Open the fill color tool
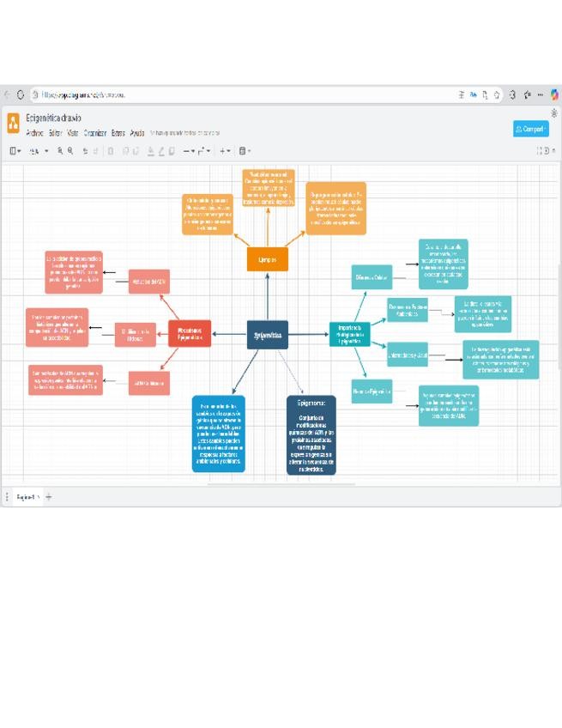This screenshot has width=562, height=728. point(151,151)
